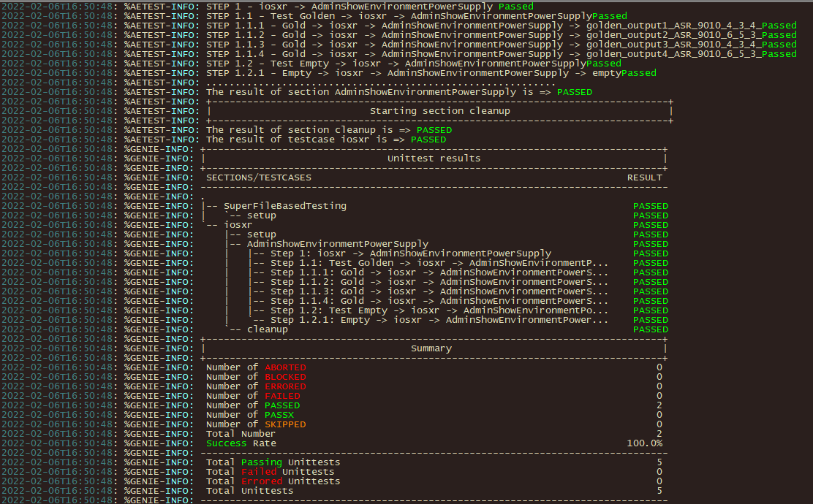Click 'Step 1.1: Test Golden' tree row
The height and width of the screenshot is (504, 813).
(x=439, y=263)
